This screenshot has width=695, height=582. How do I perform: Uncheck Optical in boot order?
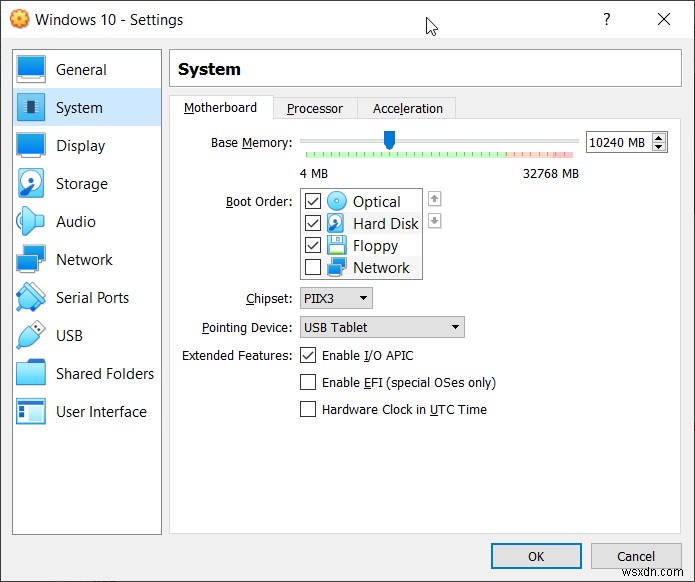point(312,201)
